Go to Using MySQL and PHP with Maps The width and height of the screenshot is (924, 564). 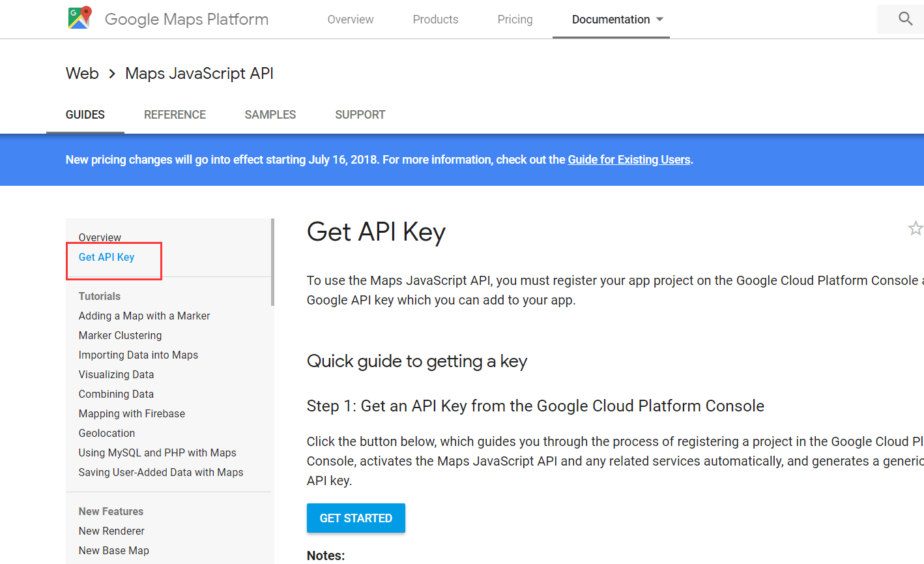click(x=157, y=453)
